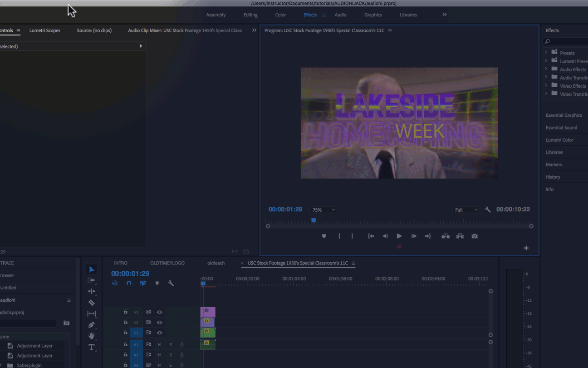Select the Selection tool arrow

(91, 269)
